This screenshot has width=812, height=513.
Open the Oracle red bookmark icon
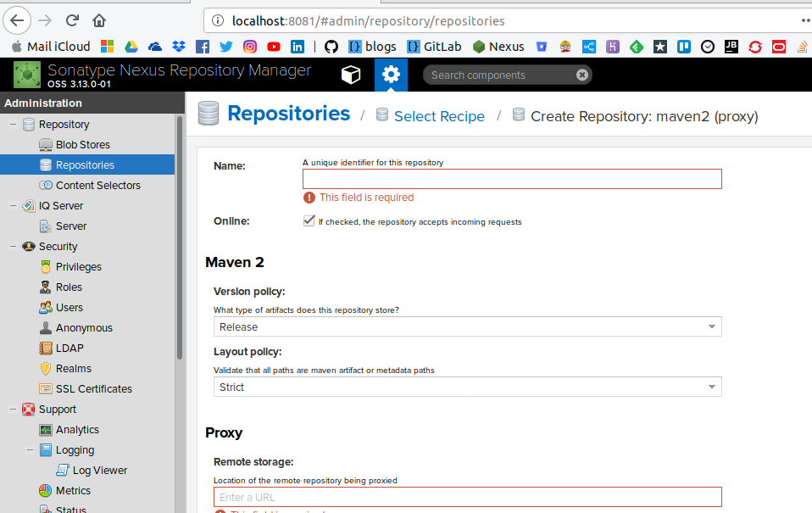pos(779,47)
